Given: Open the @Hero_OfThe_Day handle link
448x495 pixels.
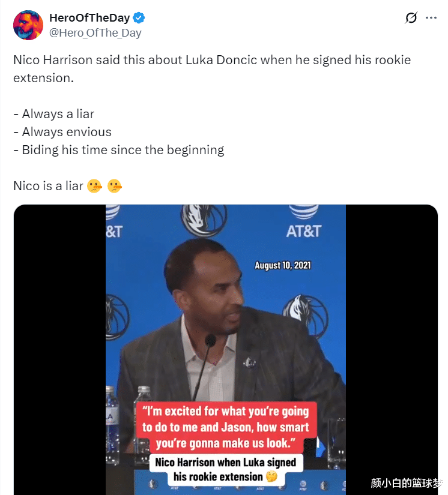Looking at the screenshot, I should tap(95, 33).
